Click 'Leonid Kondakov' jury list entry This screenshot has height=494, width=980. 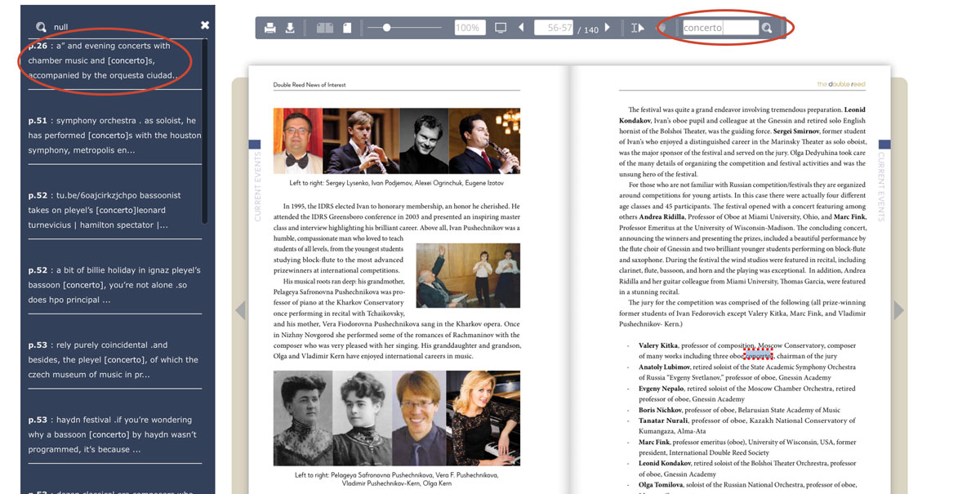(x=747, y=469)
